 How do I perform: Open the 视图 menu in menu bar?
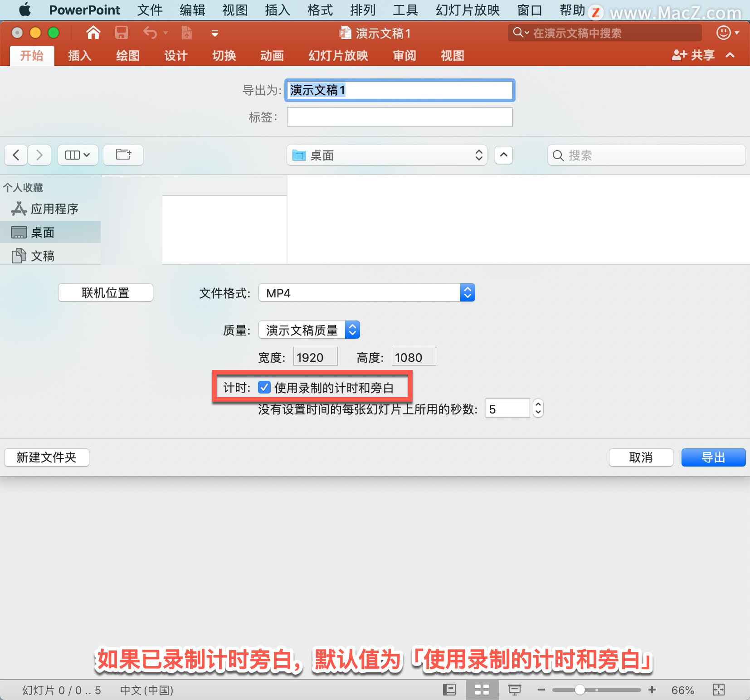[x=235, y=10]
